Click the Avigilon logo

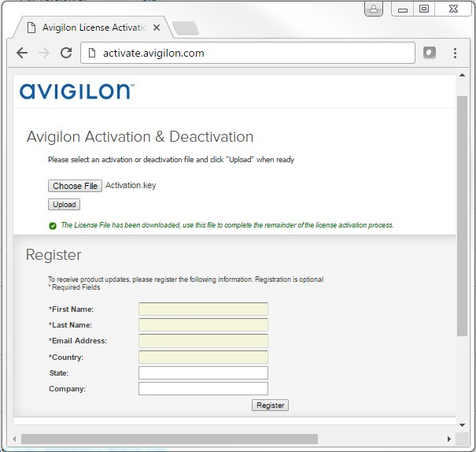(76, 91)
